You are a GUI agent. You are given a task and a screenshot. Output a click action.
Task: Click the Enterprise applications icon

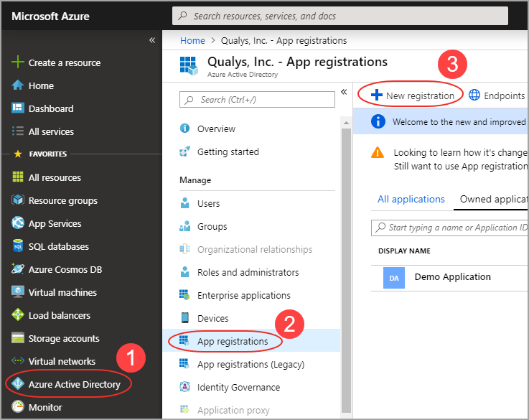coord(184,294)
